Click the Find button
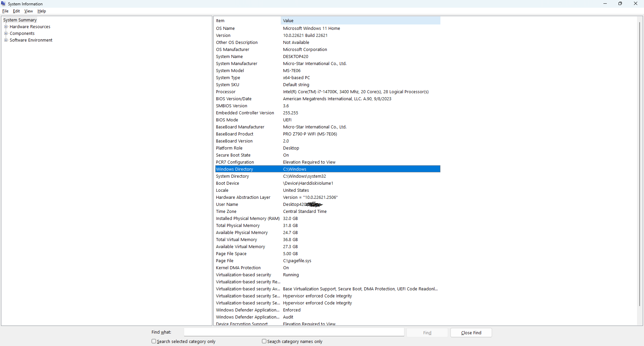The image size is (644, 346). coord(427,333)
